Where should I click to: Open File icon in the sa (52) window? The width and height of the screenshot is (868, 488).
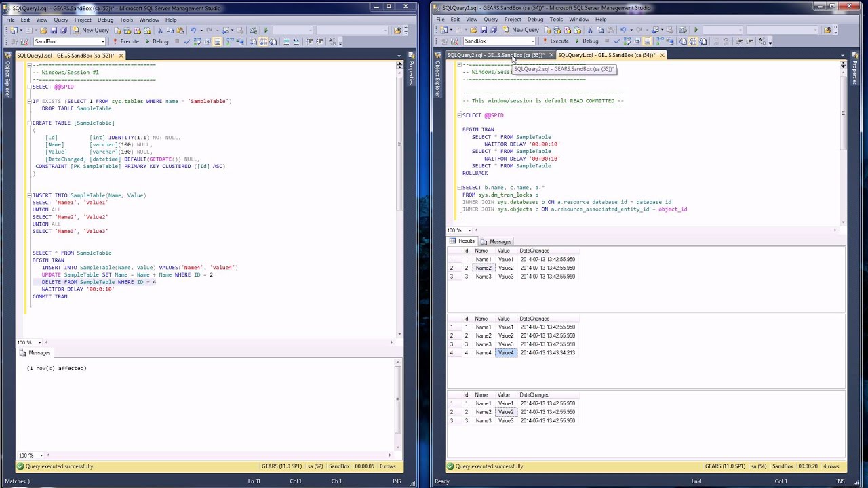coord(43,30)
